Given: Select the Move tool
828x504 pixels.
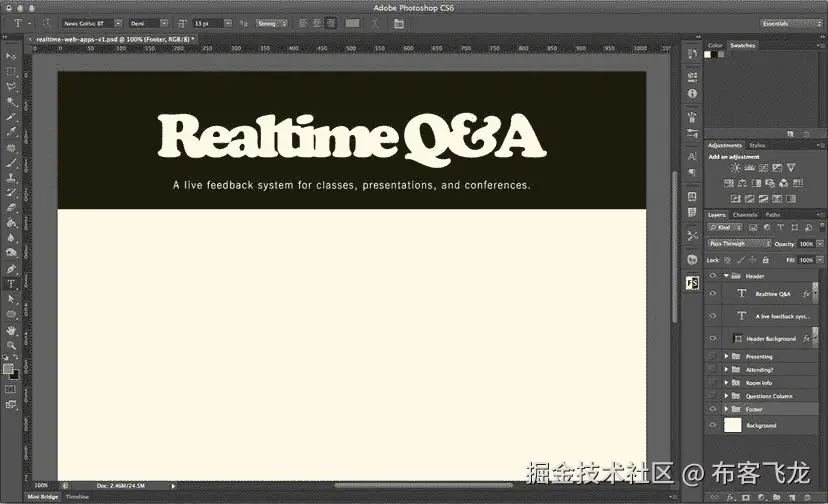Looking at the screenshot, I should pyautogui.click(x=11, y=56).
